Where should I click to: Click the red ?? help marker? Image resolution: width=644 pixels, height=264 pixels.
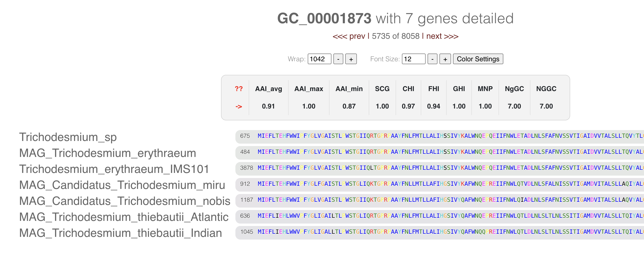tap(238, 89)
